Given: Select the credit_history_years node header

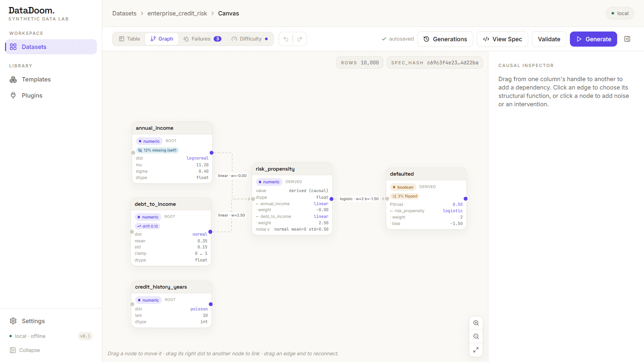Looking at the screenshot, I should [x=171, y=287].
